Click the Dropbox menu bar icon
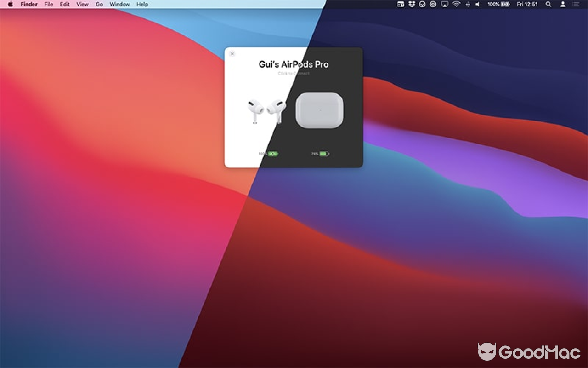588x368 pixels. click(x=412, y=4)
